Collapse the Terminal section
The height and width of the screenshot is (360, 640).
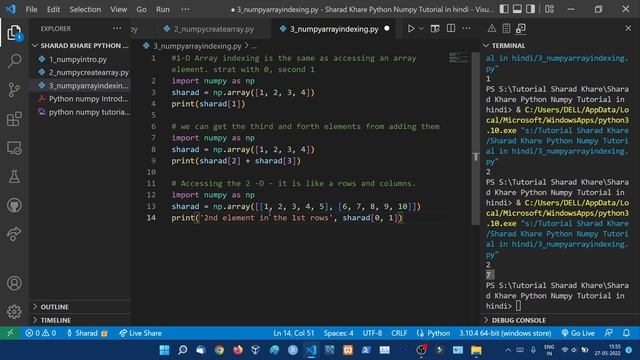click(x=559, y=45)
